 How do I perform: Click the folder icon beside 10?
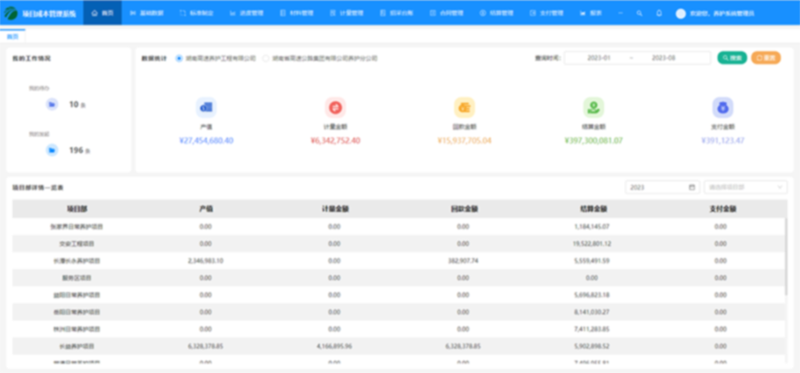click(52, 105)
